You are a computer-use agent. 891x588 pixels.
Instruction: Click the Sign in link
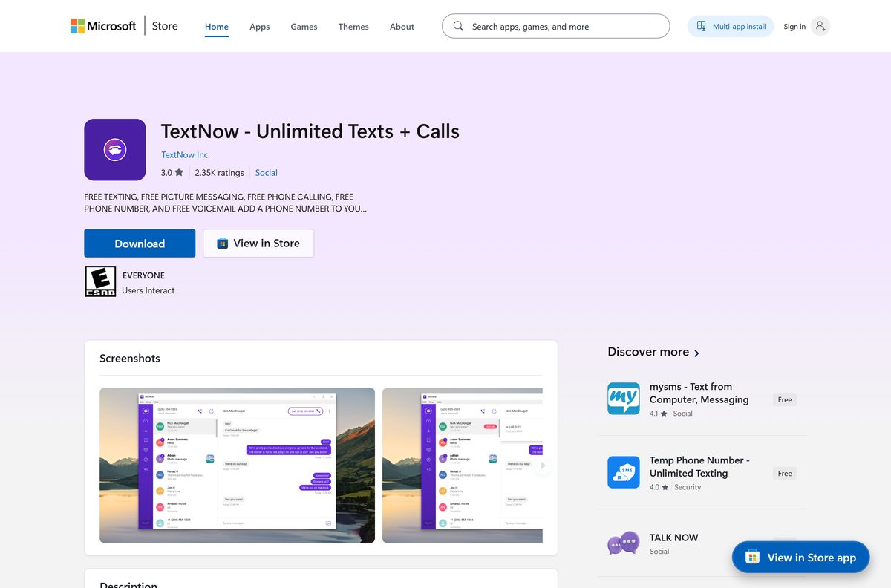point(794,27)
